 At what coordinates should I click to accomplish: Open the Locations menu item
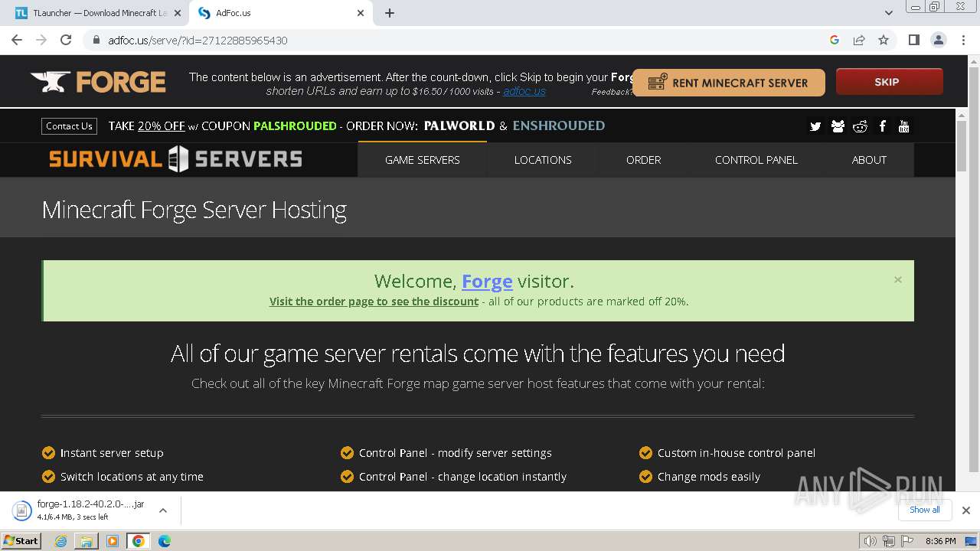[x=543, y=160]
